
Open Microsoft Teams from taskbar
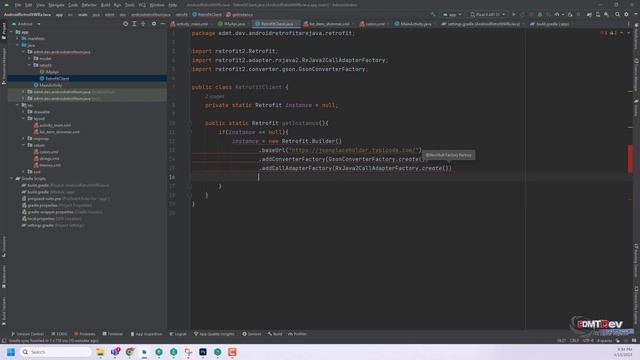click(x=115, y=352)
